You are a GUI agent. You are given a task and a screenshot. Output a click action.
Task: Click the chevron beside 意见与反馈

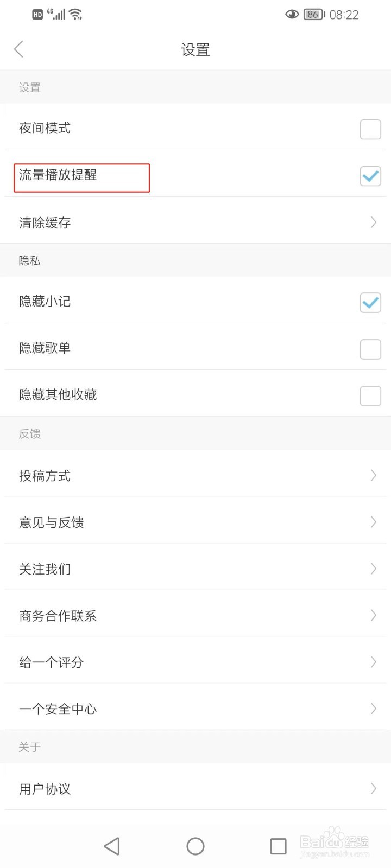coord(373,522)
